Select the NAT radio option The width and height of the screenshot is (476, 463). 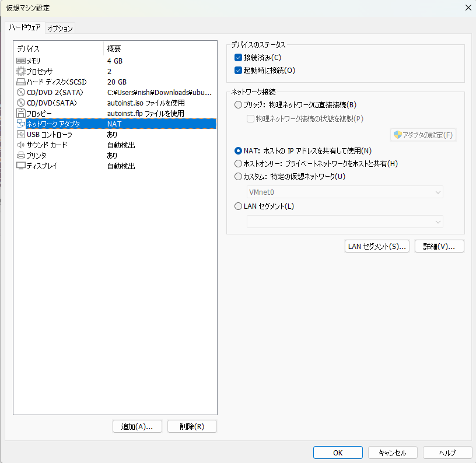click(239, 151)
